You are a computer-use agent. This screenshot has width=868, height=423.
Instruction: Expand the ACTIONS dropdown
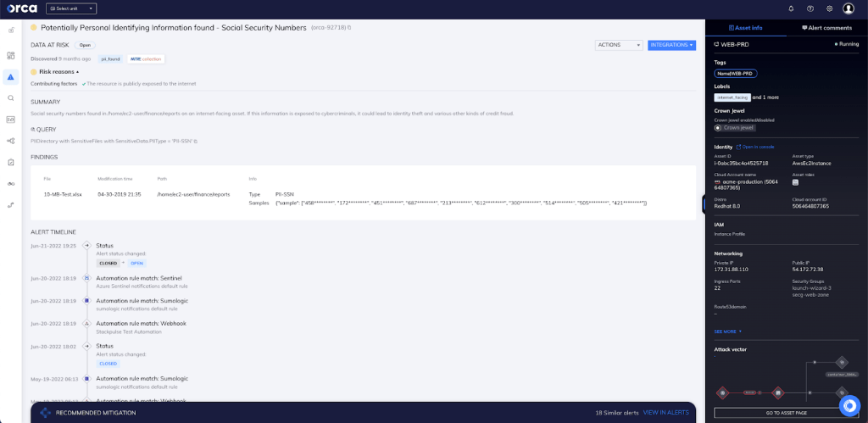pos(619,45)
